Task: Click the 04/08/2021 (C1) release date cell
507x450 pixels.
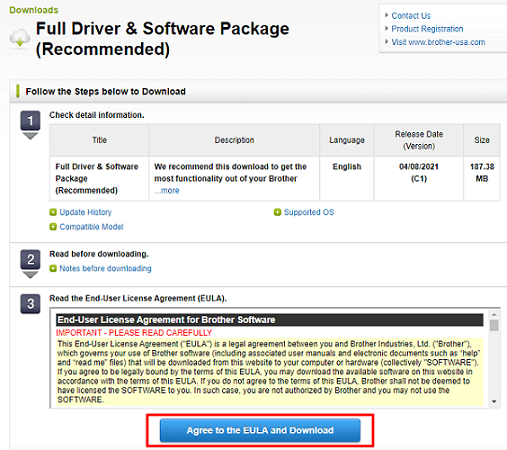Action: tap(419, 179)
